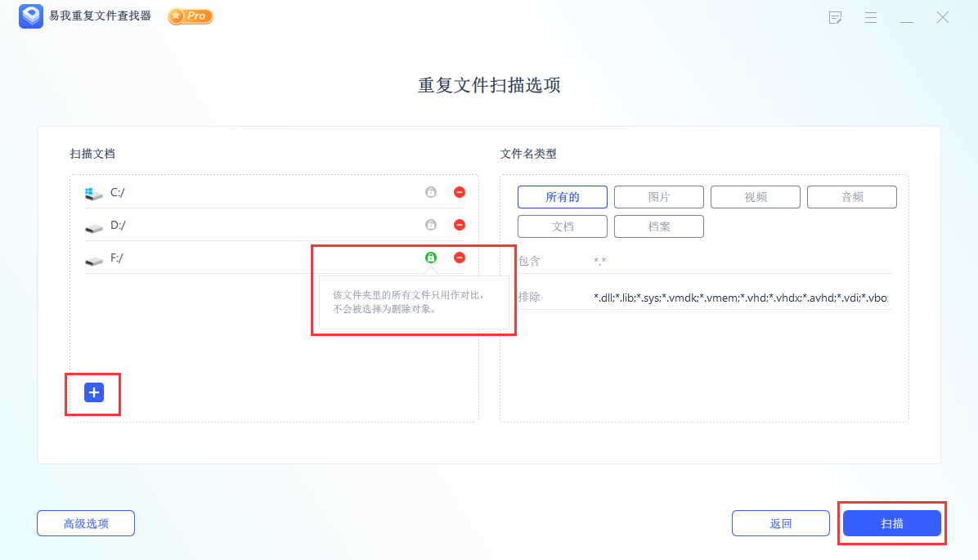Remove F:/ drive using red minus icon
Image resolution: width=978 pixels, height=560 pixels.
click(460, 257)
